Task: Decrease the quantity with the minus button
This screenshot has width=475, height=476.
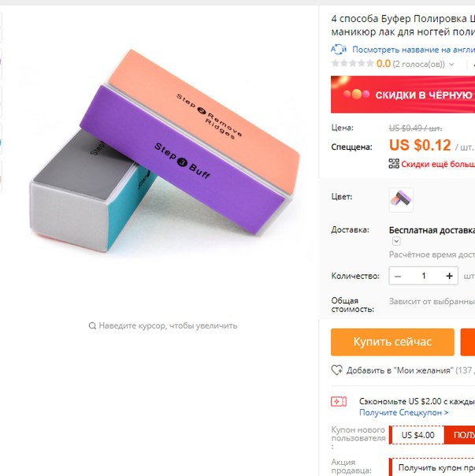Action: pos(398,276)
